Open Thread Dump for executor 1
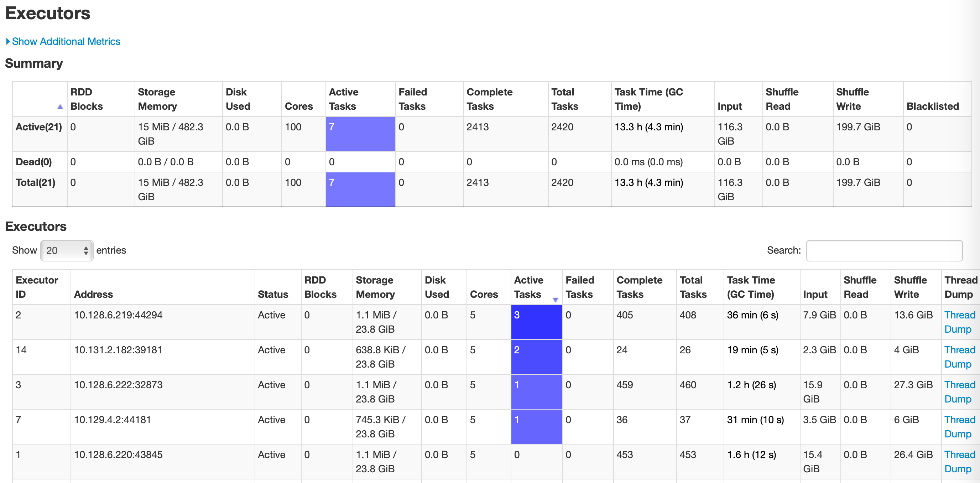 coord(959,461)
